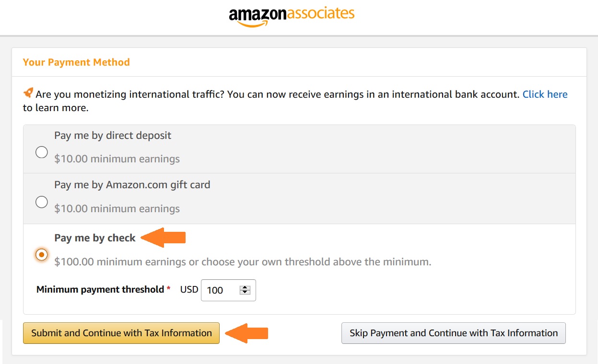
Task: Click the bold "Pay me by check" label
Action: 95,238
